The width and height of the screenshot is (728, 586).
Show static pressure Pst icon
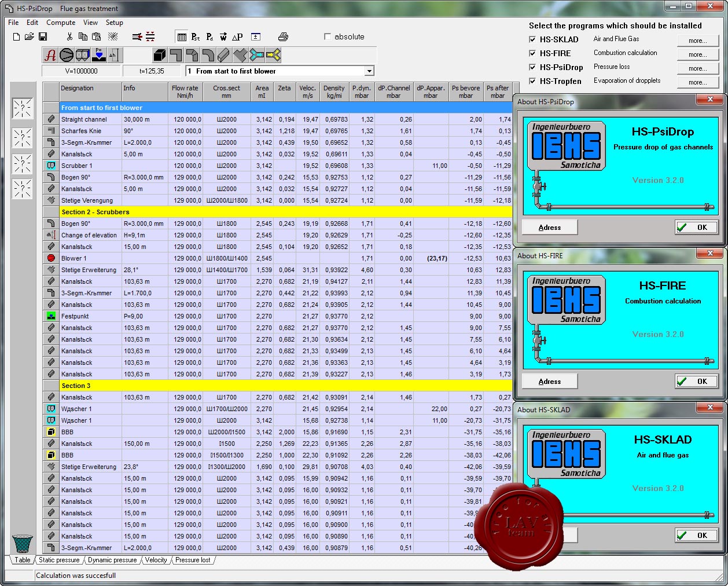[196, 37]
